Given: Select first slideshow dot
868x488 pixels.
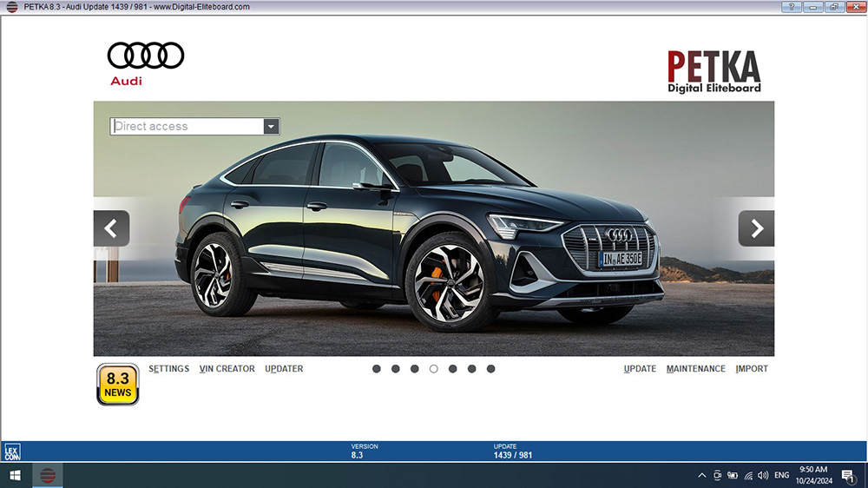Looking at the screenshot, I should (x=377, y=369).
